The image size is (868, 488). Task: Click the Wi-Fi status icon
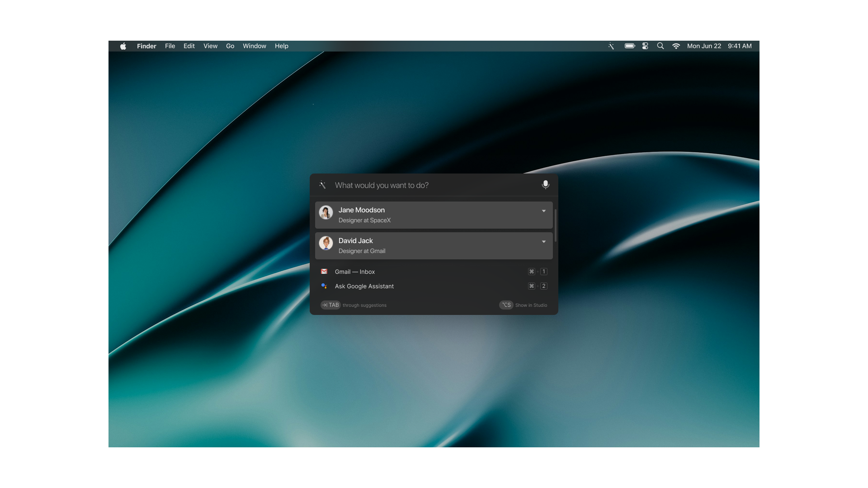(676, 46)
